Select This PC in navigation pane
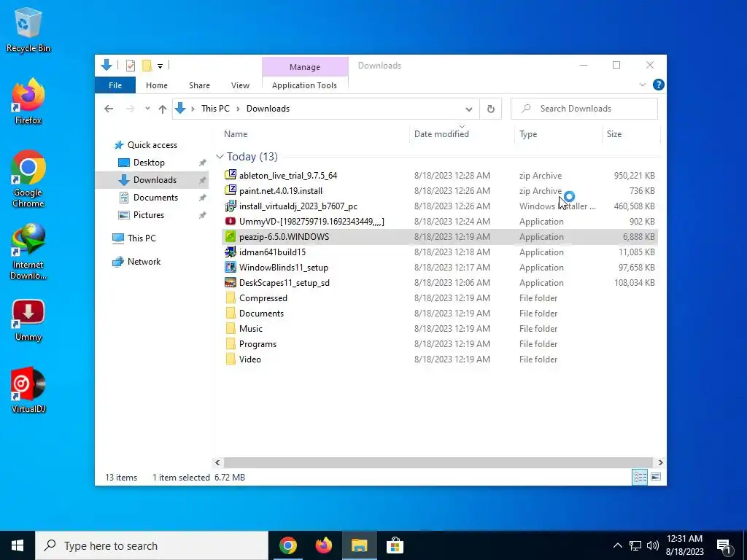This screenshot has height=560, width=747. 142,238
